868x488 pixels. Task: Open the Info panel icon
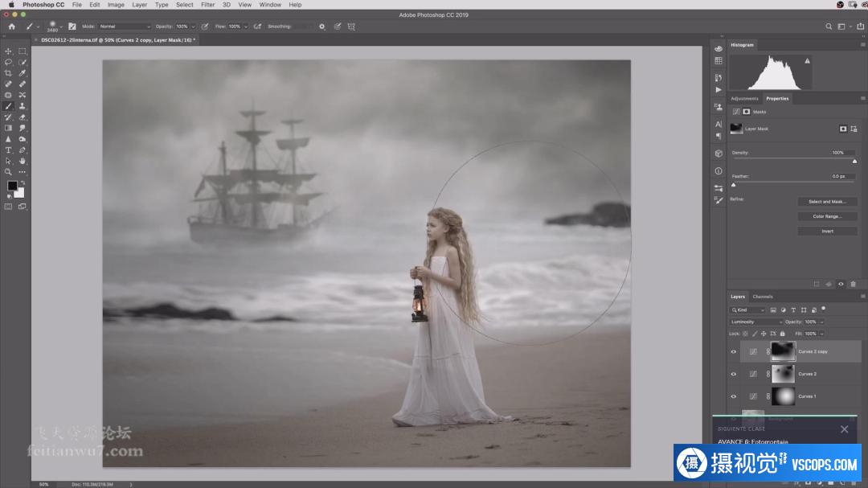[x=719, y=171]
